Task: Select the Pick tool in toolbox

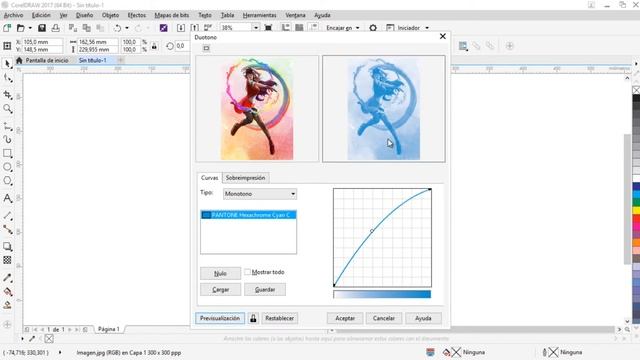Action: click(7, 64)
